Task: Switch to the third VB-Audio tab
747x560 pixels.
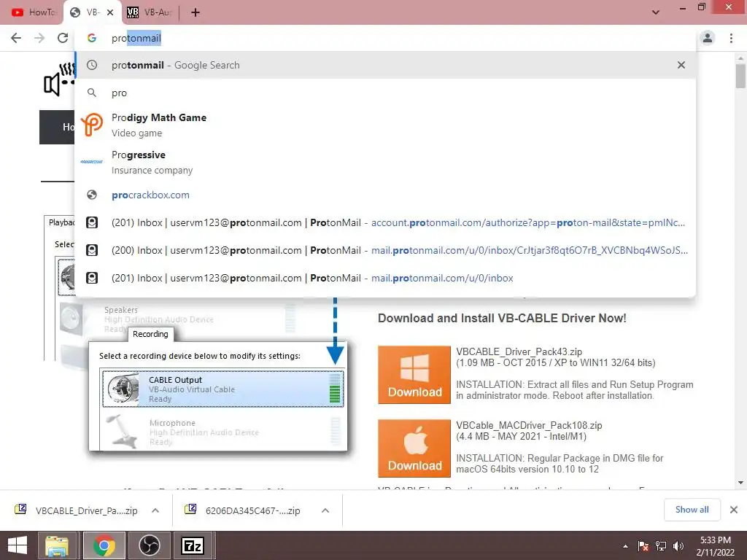Action: (x=150, y=12)
